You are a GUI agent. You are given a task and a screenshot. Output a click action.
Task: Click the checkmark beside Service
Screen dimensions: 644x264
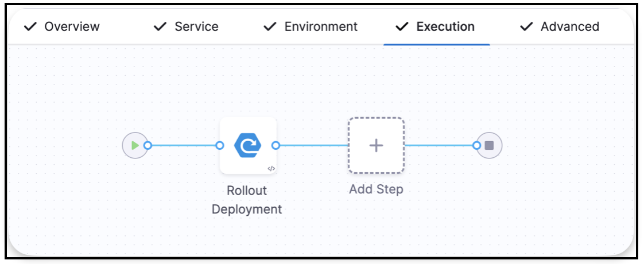(160, 27)
